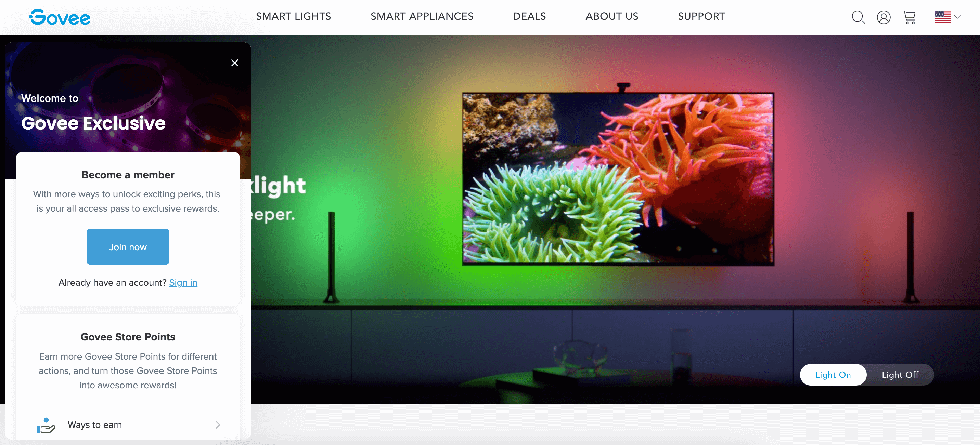
Task: Open Smart Lights menu item
Action: [294, 17]
